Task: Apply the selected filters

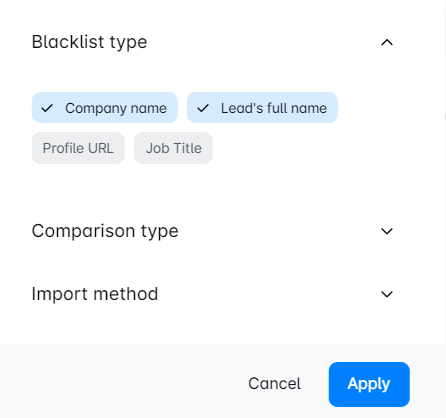Action: (x=369, y=384)
